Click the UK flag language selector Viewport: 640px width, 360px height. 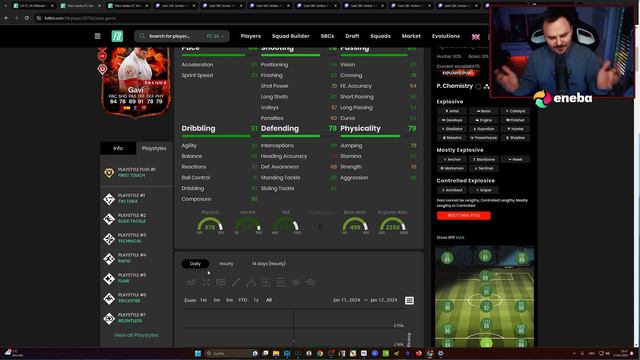(x=476, y=37)
